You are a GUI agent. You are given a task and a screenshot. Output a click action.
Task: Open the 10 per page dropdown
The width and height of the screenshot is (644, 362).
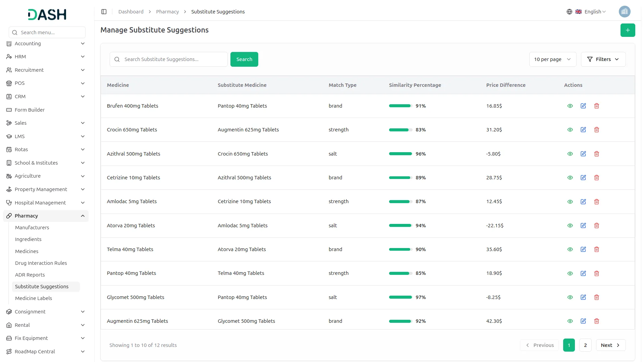click(x=552, y=59)
